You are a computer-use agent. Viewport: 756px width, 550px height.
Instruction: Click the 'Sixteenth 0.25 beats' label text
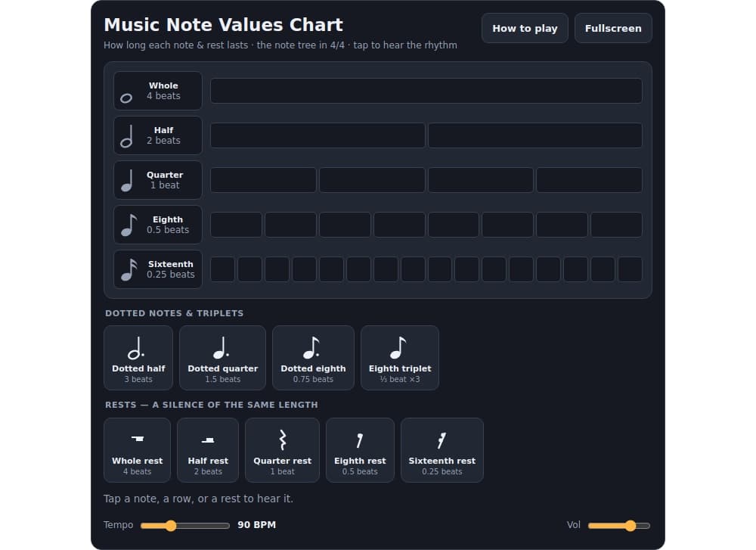tap(171, 269)
